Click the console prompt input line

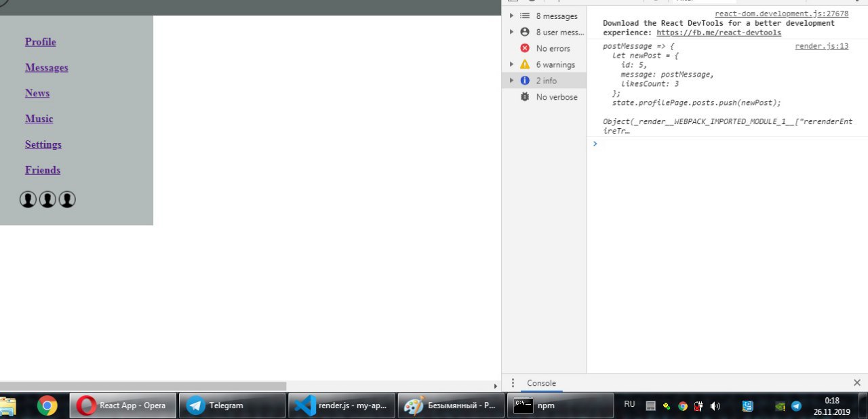click(729, 144)
